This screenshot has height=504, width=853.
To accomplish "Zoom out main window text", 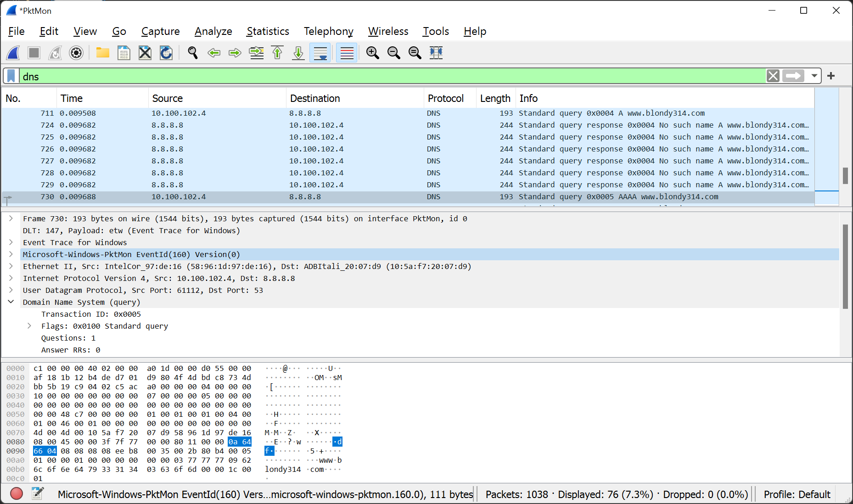I will pyautogui.click(x=394, y=53).
